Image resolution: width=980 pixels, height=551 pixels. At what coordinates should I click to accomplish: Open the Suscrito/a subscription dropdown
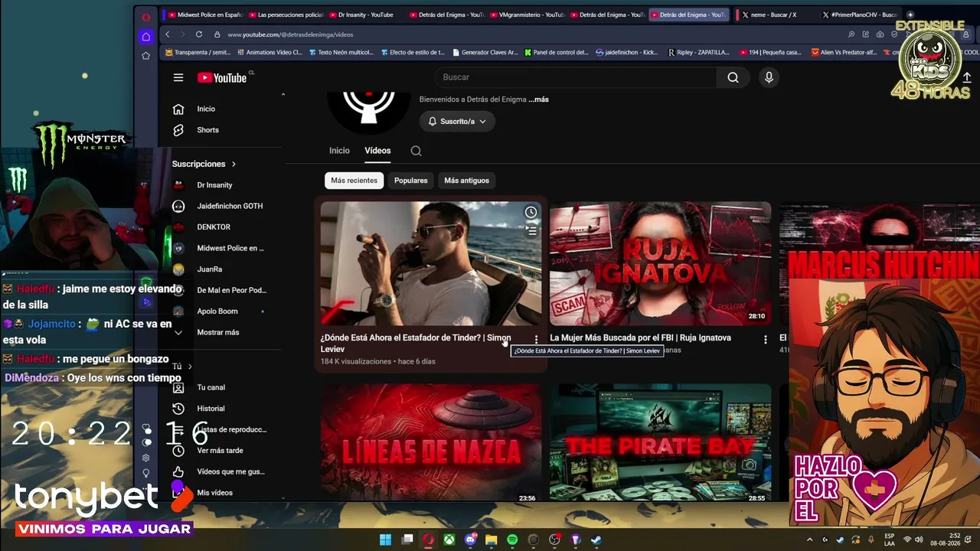[457, 122]
